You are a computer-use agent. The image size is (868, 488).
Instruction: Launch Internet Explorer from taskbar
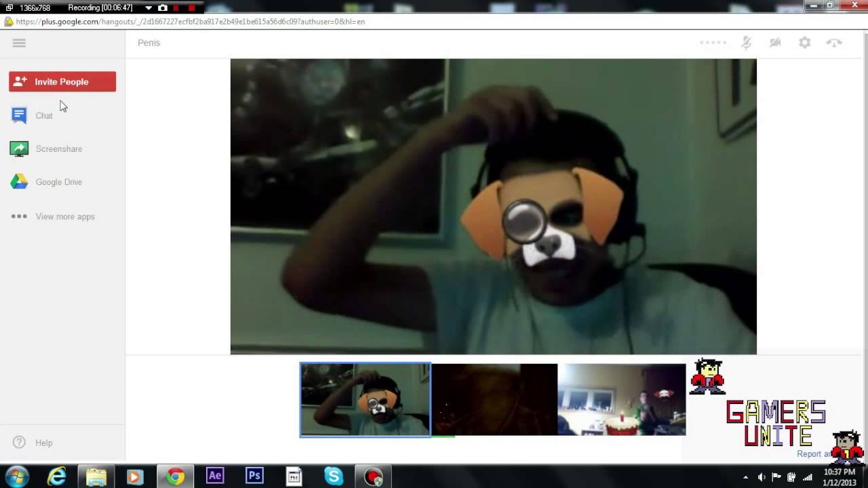pos(56,476)
